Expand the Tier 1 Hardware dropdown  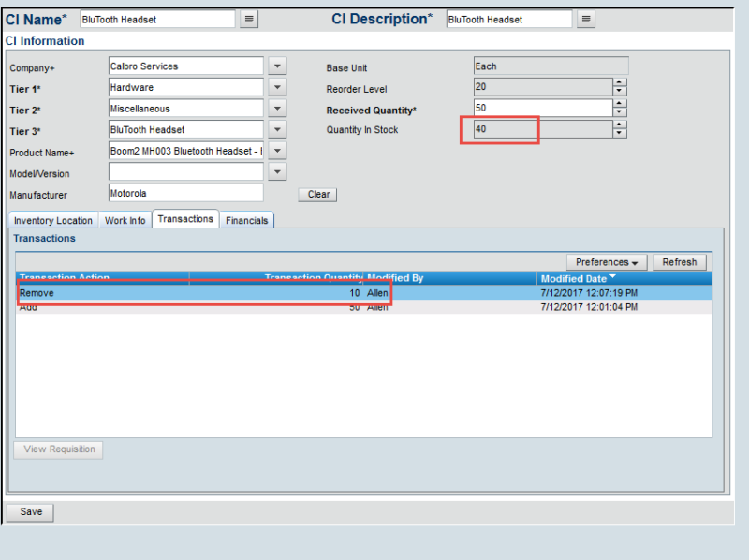277,87
